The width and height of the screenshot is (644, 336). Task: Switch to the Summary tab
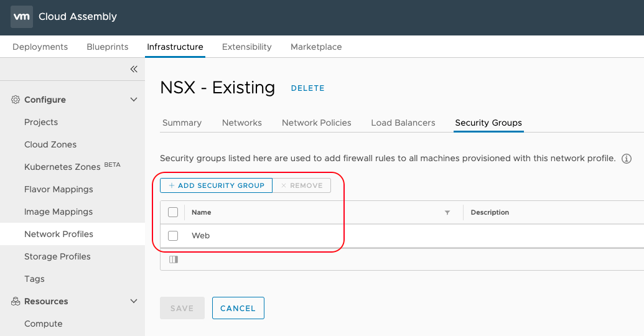pos(182,123)
